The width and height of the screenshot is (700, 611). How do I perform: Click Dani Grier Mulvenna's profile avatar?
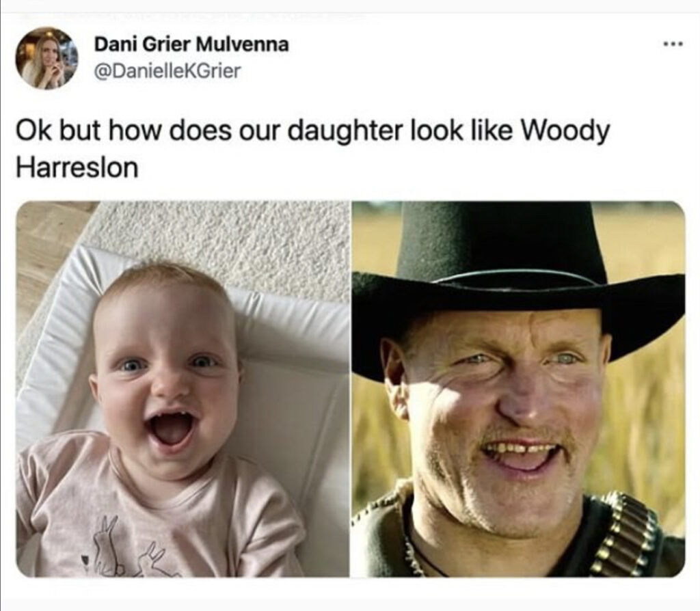point(46,59)
